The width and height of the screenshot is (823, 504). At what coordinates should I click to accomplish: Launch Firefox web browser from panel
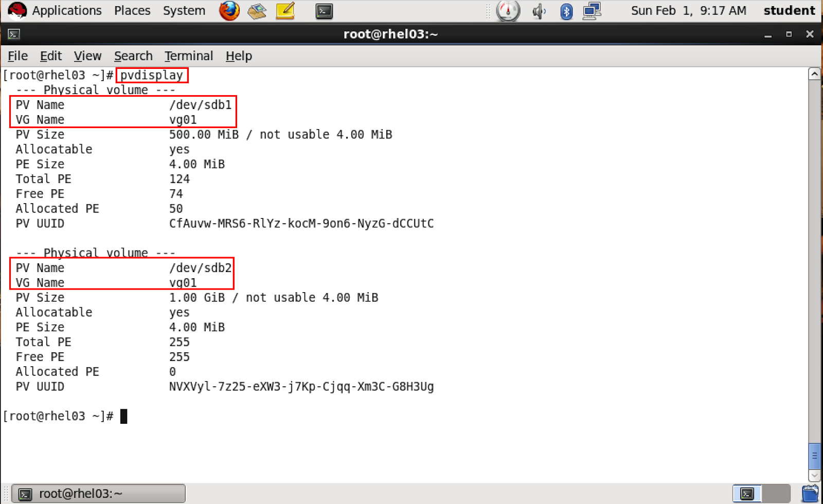[229, 11]
